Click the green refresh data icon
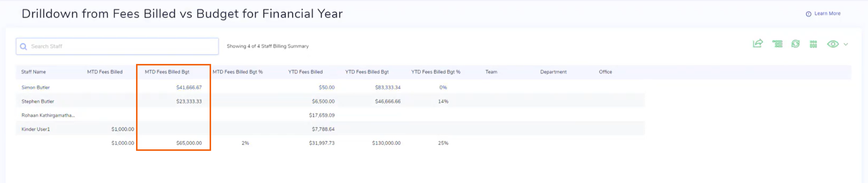868x183 pixels. (796, 44)
